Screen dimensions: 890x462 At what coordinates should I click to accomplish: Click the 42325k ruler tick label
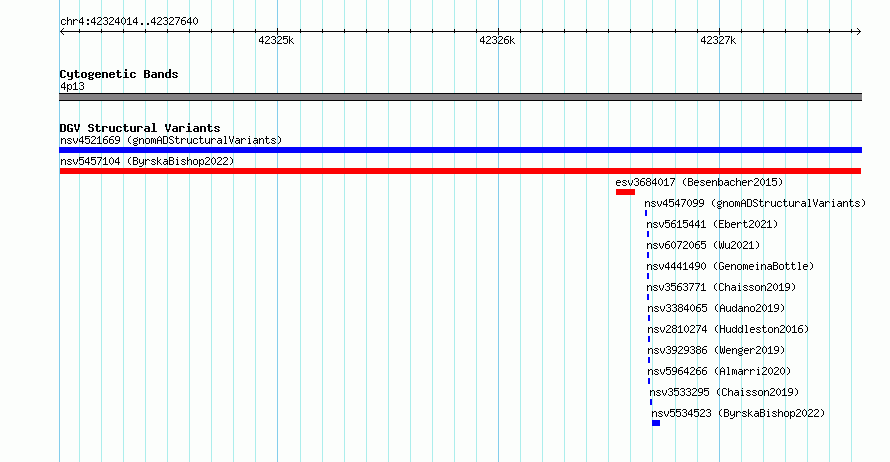pos(276,40)
